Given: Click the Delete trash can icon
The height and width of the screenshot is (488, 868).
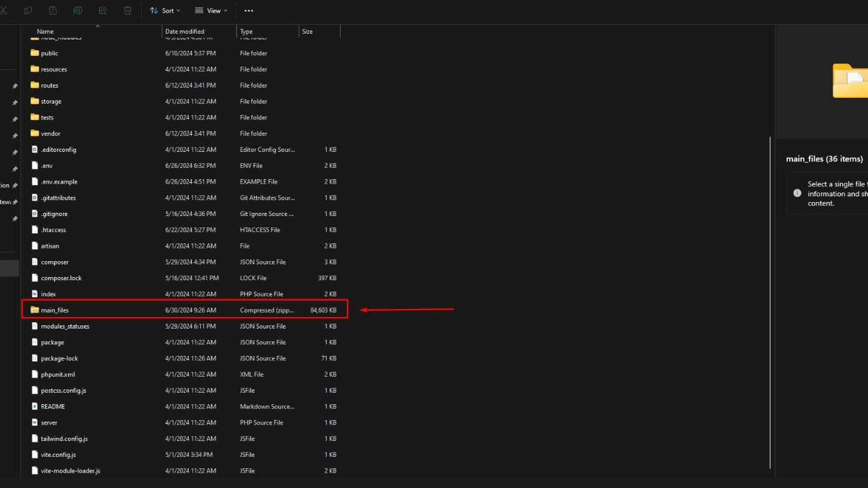Looking at the screenshot, I should [x=128, y=11].
